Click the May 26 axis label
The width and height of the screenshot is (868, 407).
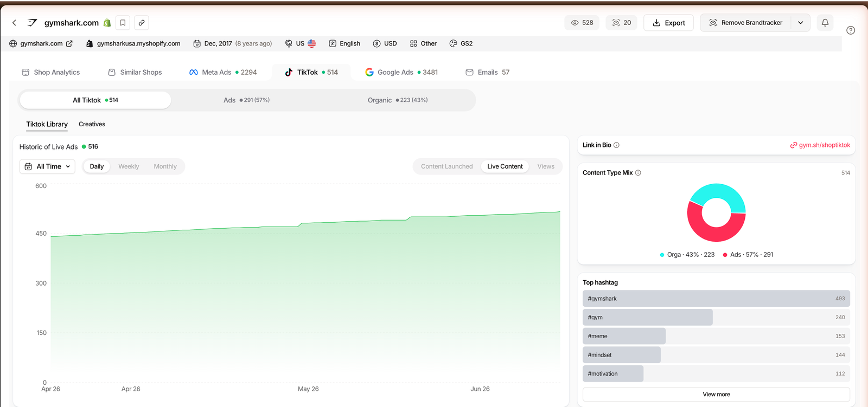pos(308,389)
